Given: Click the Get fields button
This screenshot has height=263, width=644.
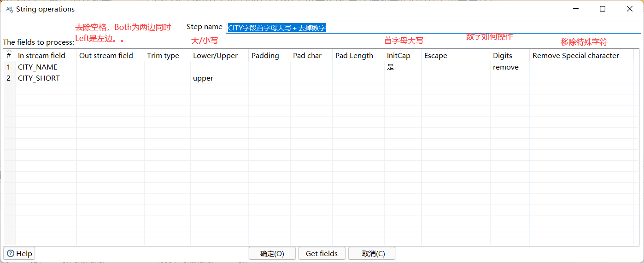Looking at the screenshot, I should (x=322, y=253).
